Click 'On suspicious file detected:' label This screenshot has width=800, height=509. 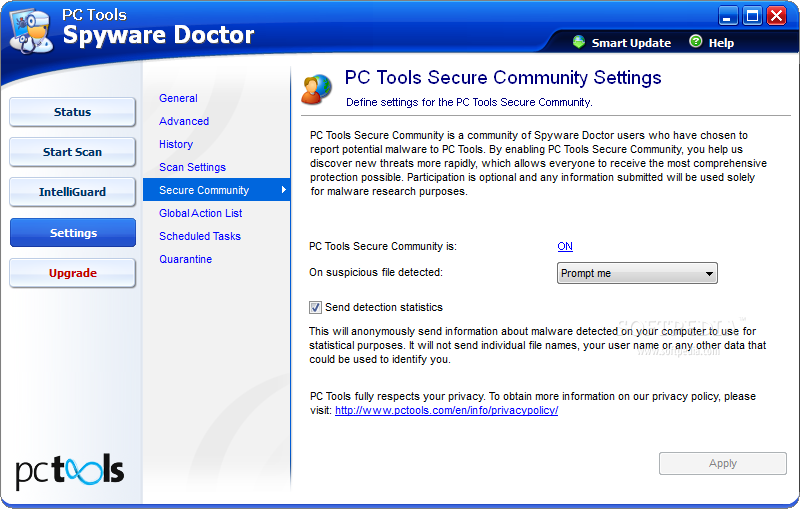[376, 272]
